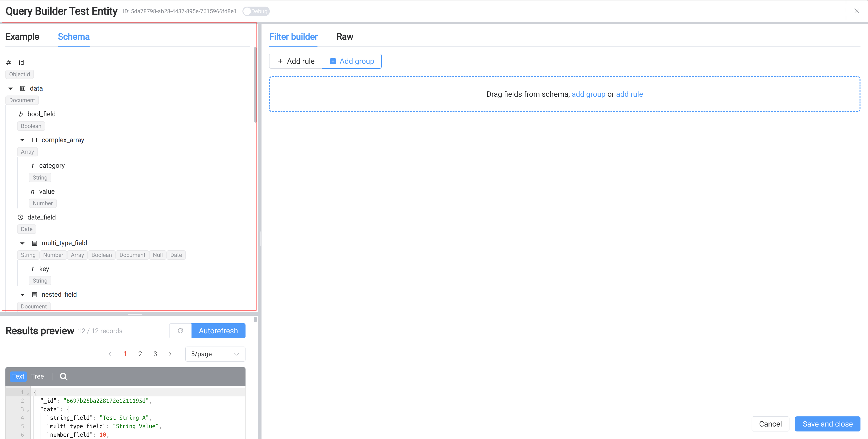The height and width of the screenshot is (439, 868).
Task: Click the text type icon beside category
Action: click(x=32, y=166)
